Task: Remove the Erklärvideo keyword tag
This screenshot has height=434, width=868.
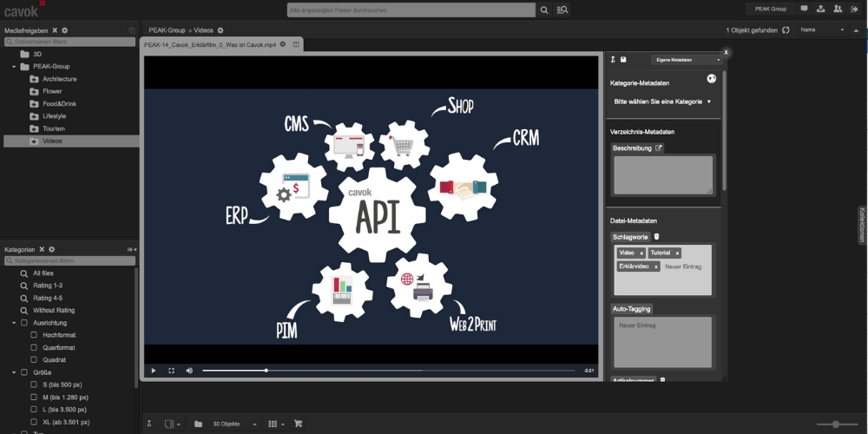Action: click(x=656, y=266)
